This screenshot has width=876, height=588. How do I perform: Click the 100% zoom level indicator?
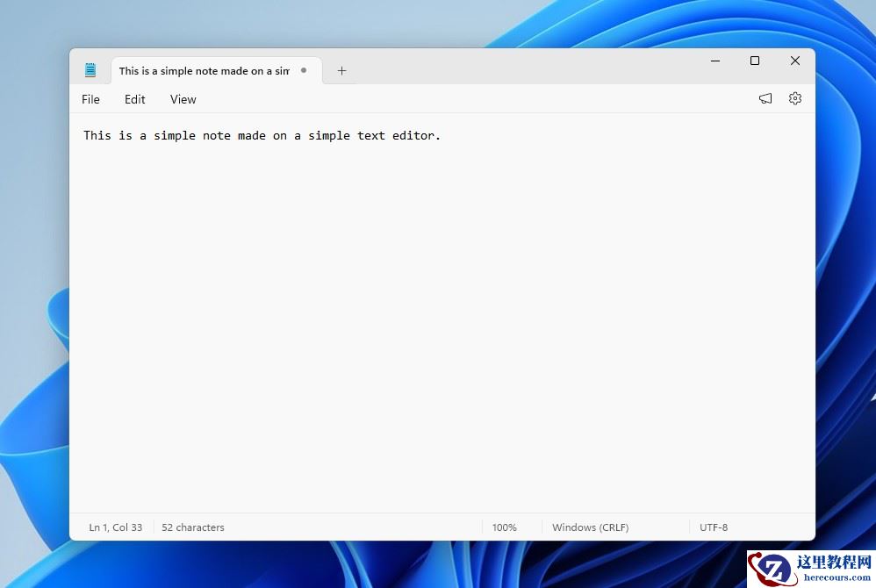tap(505, 527)
